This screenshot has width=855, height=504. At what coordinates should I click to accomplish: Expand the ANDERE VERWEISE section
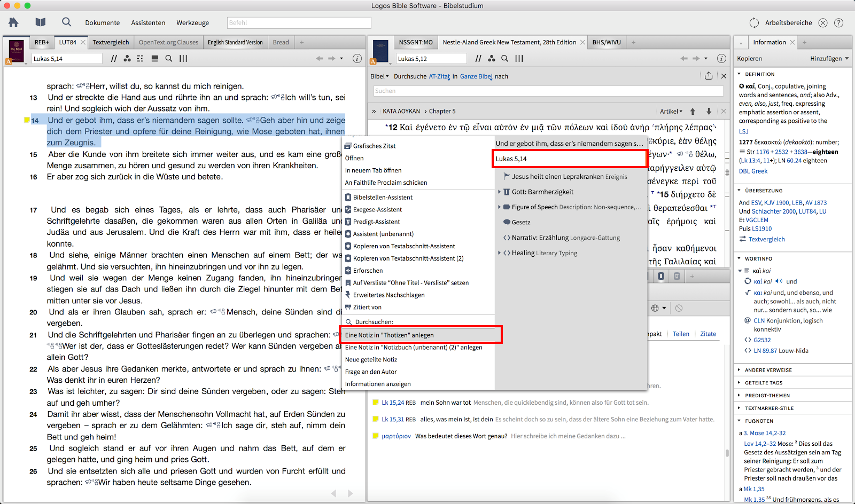(739, 370)
